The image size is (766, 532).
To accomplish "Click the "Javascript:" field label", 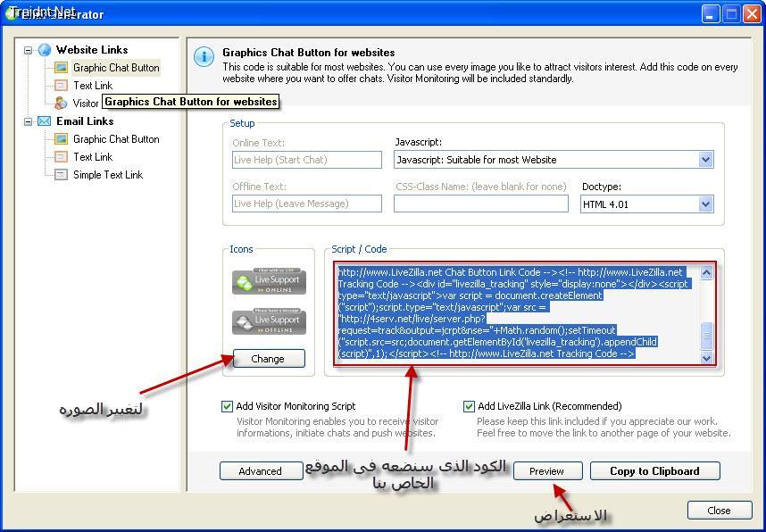I will point(418,142).
